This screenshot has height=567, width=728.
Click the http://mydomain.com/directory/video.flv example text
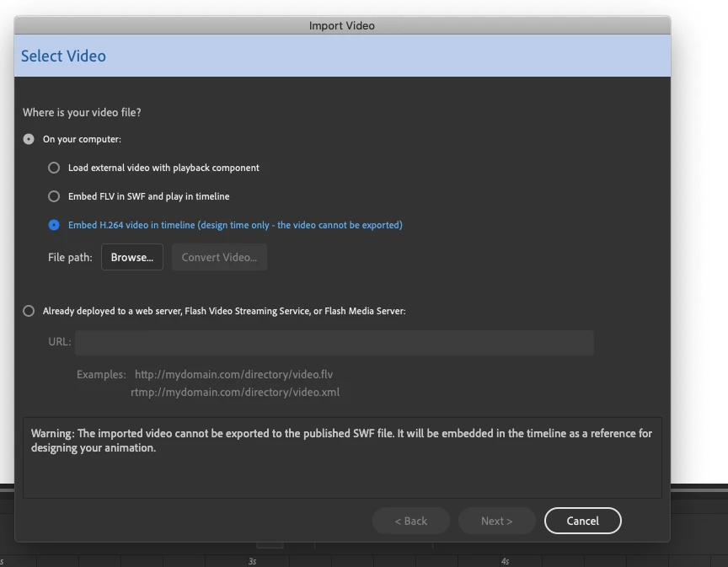click(234, 374)
